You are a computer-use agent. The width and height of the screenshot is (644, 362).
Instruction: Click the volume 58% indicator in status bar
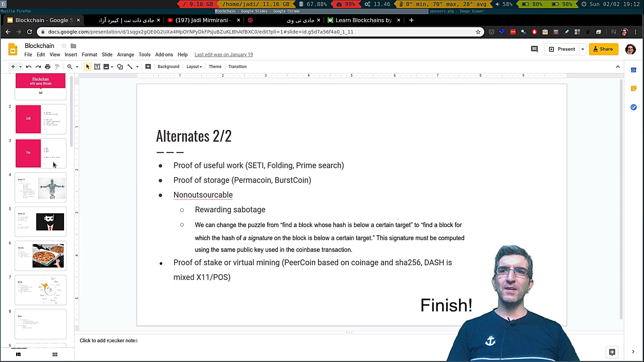click(504, 4)
